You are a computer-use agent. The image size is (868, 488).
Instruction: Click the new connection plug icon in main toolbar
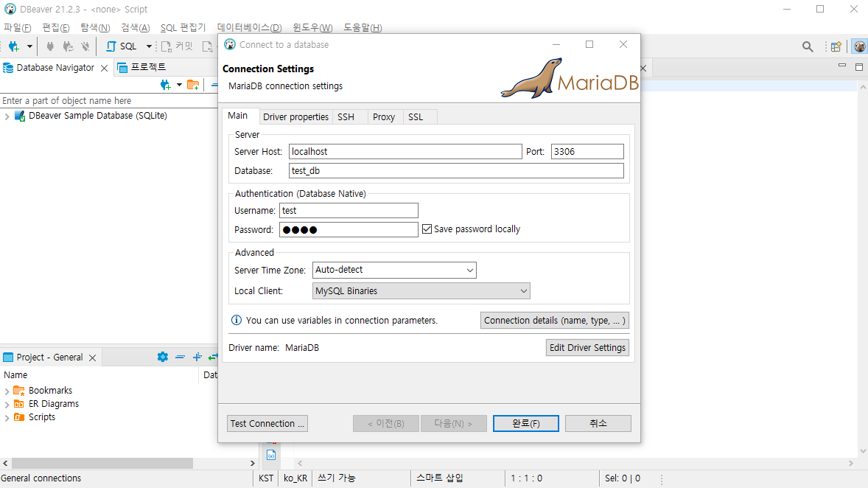tap(14, 46)
